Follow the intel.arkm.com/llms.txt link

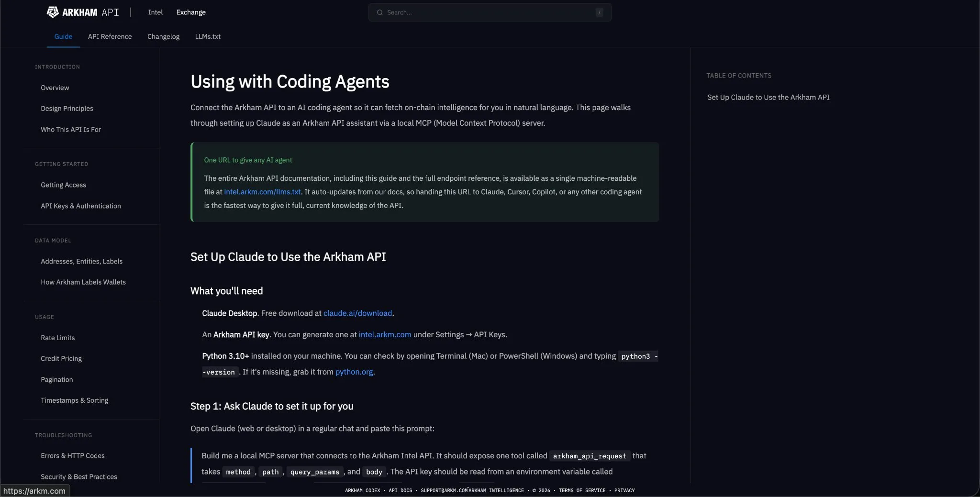coord(262,192)
